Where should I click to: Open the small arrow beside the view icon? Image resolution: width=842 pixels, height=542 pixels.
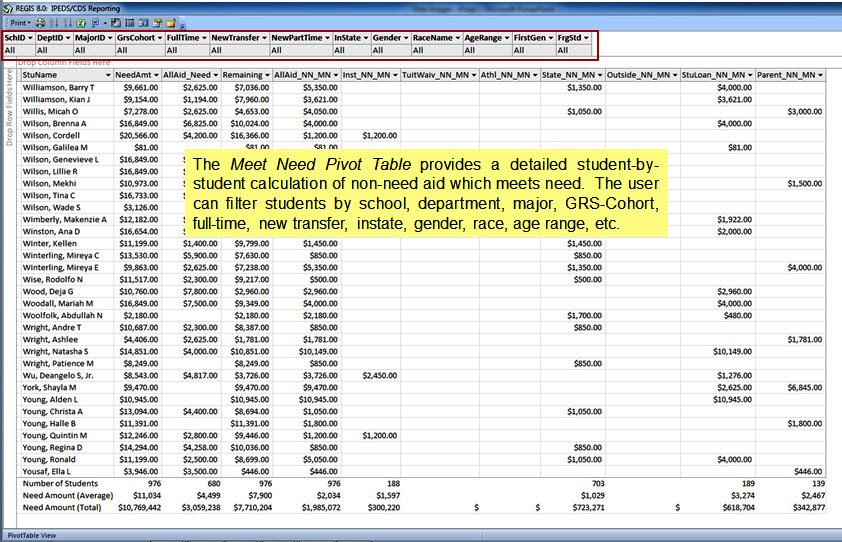105,23
